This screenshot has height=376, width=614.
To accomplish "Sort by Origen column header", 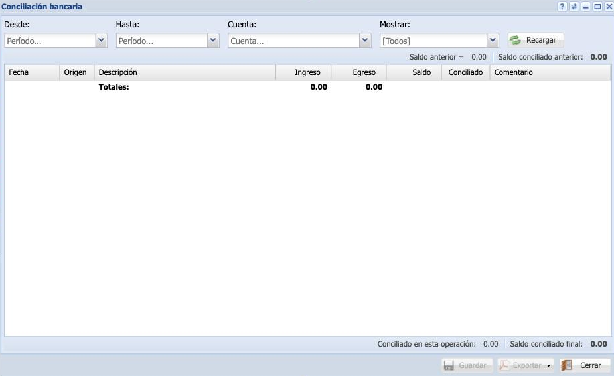I will pos(77,72).
